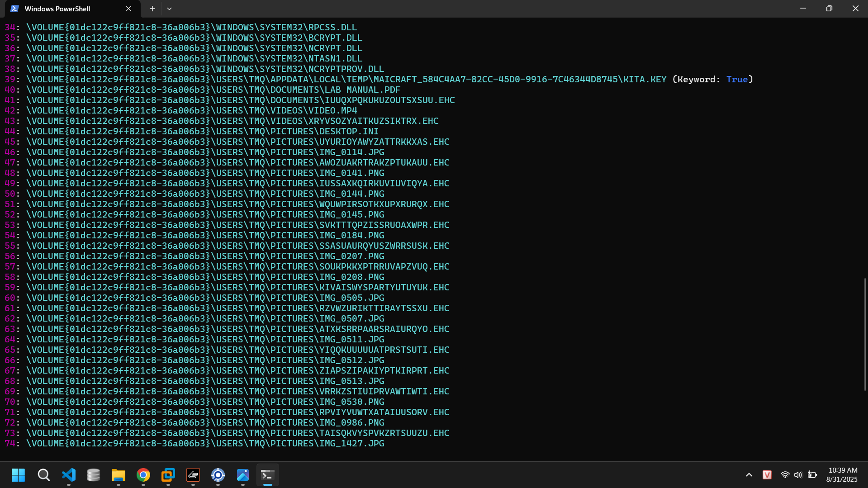Open Windows Search from the taskbar

[43, 475]
